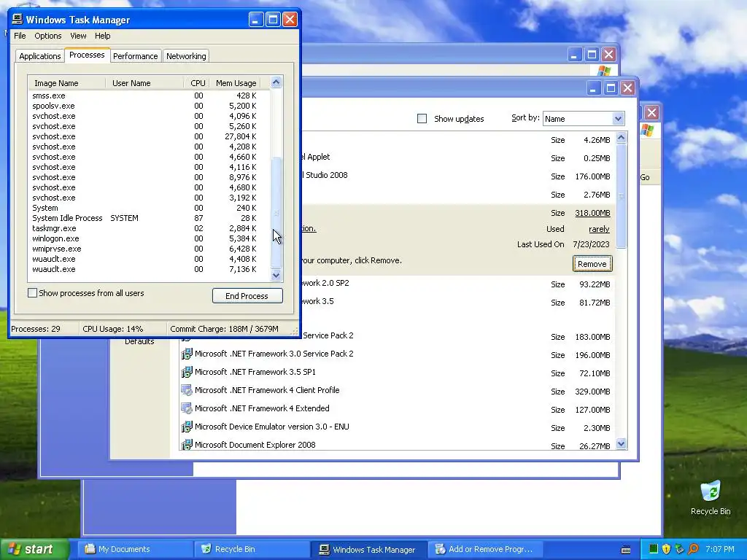The image size is (747, 560).
Task: Click process list scrollbar down arrow
Action: pos(276,275)
